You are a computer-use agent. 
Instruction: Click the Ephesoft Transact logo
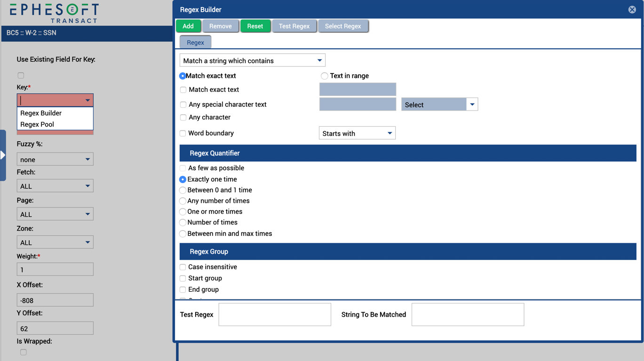(54, 13)
